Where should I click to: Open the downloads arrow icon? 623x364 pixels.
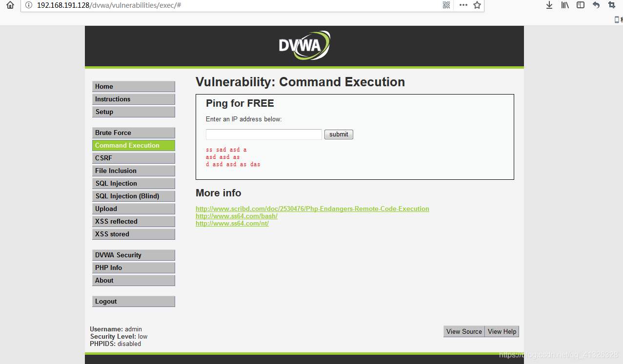[549, 5]
